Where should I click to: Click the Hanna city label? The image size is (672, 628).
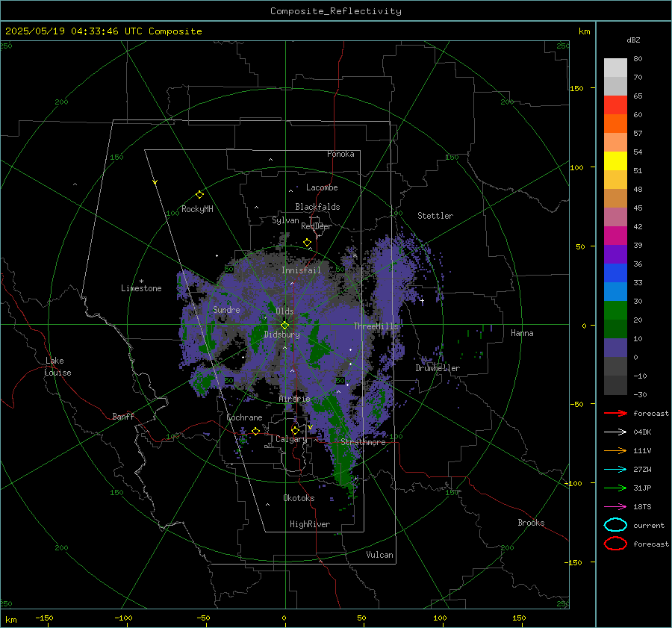tap(522, 333)
